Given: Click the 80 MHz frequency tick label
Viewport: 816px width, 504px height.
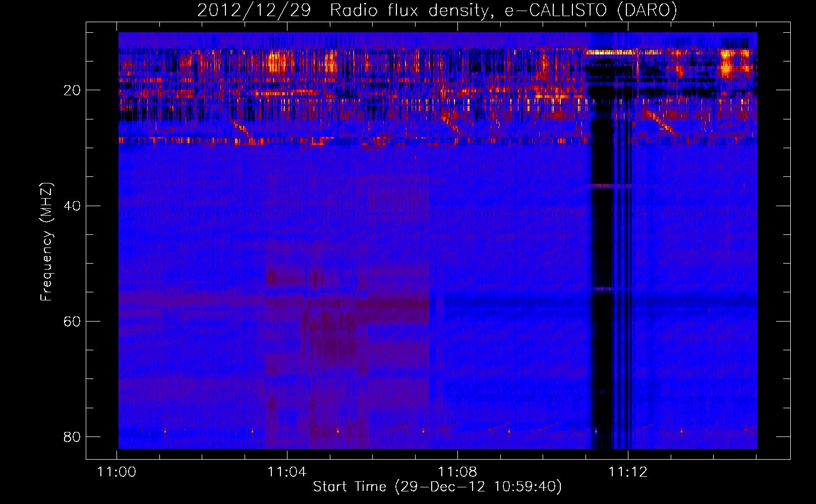Looking at the screenshot, I should [x=72, y=436].
